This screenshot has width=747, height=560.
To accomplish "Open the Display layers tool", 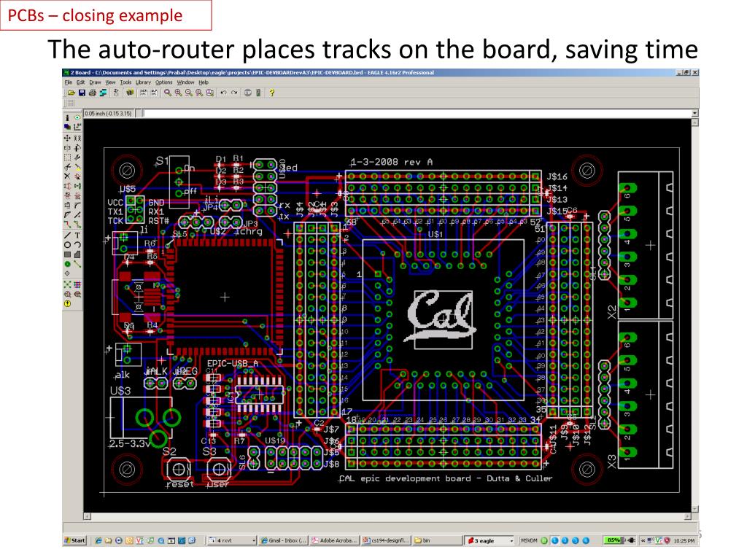I will tap(67, 127).
